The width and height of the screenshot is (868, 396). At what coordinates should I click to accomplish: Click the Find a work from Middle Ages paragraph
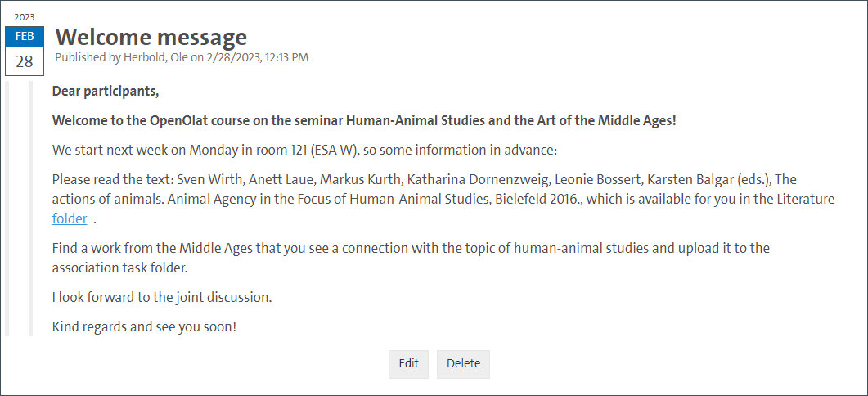409,247
